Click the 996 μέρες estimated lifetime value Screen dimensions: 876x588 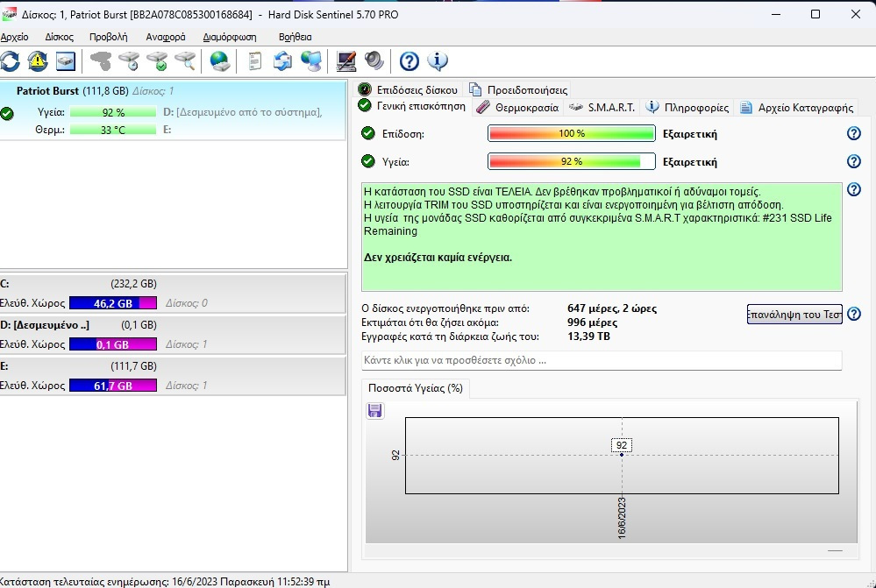click(592, 322)
